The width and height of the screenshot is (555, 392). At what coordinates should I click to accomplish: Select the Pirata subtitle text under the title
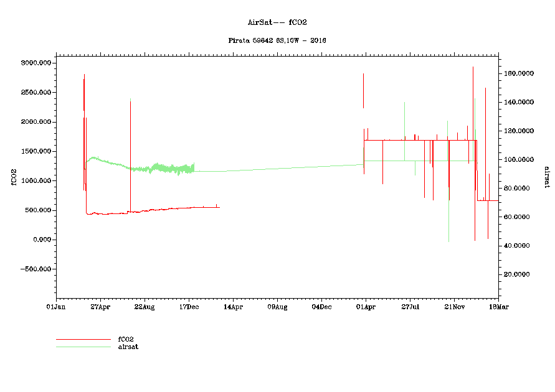point(278,40)
